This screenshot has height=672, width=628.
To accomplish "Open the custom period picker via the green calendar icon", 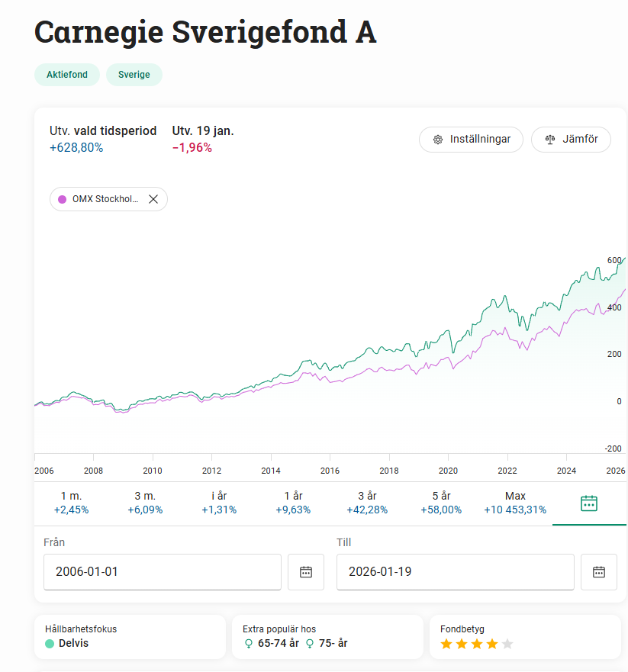I will coord(588,503).
